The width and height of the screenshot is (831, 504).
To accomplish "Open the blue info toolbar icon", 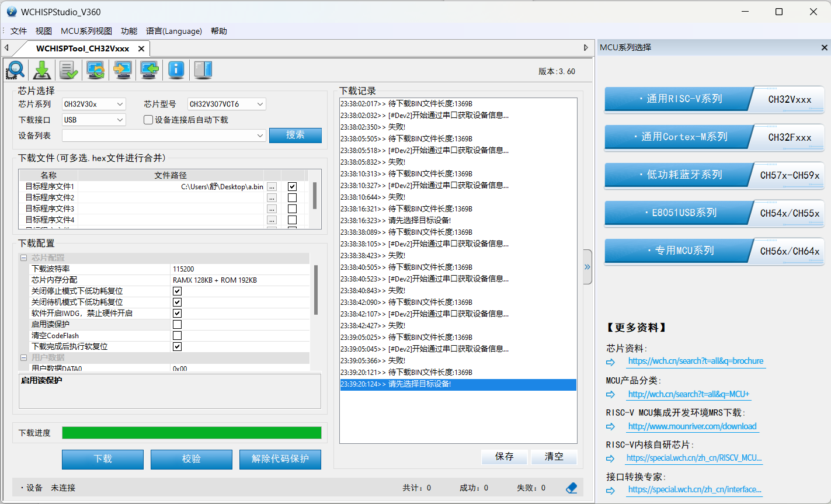I will (x=176, y=69).
